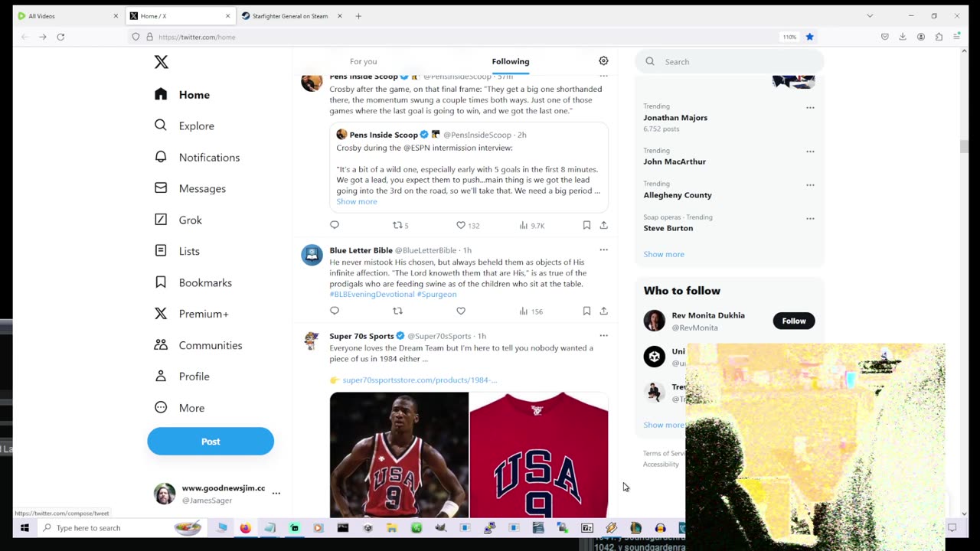Reload the current page
The height and width of the screenshot is (551, 980).
[x=60, y=37]
